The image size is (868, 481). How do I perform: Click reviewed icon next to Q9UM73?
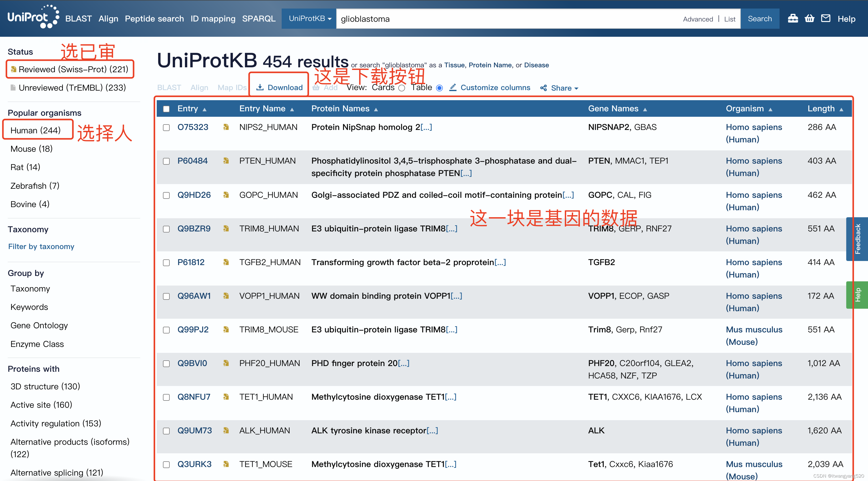(226, 431)
